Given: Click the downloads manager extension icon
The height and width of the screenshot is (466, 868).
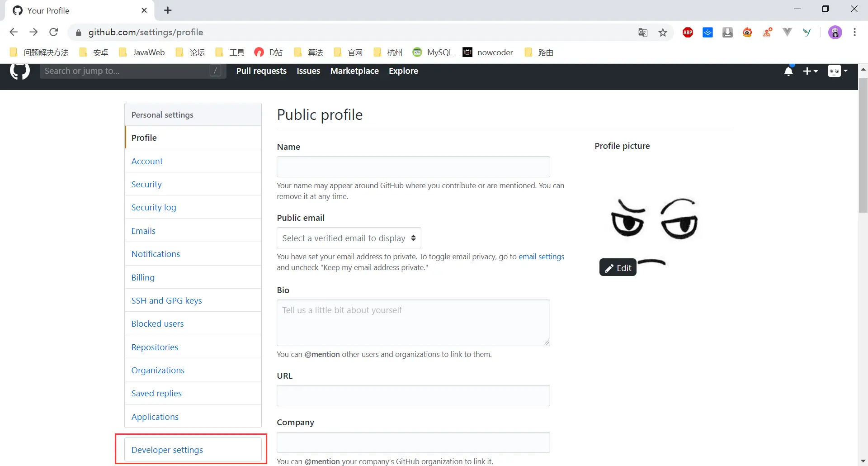Looking at the screenshot, I should coord(727,32).
